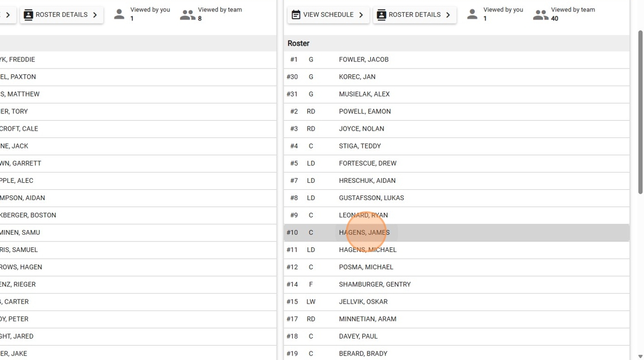The height and width of the screenshot is (360, 644).
Task: Click chevron arrow on View Schedule button
Action: click(x=361, y=15)
